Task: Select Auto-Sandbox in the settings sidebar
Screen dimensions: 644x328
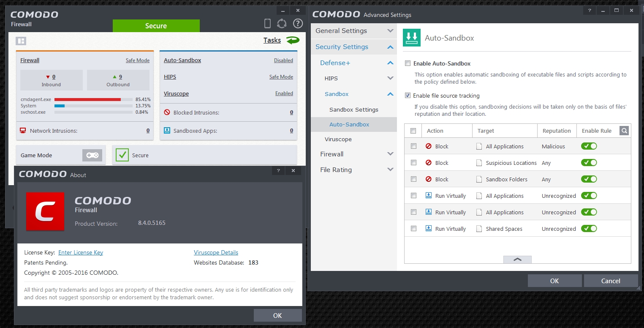Action: pyautogui.click(x=354, y=124)
